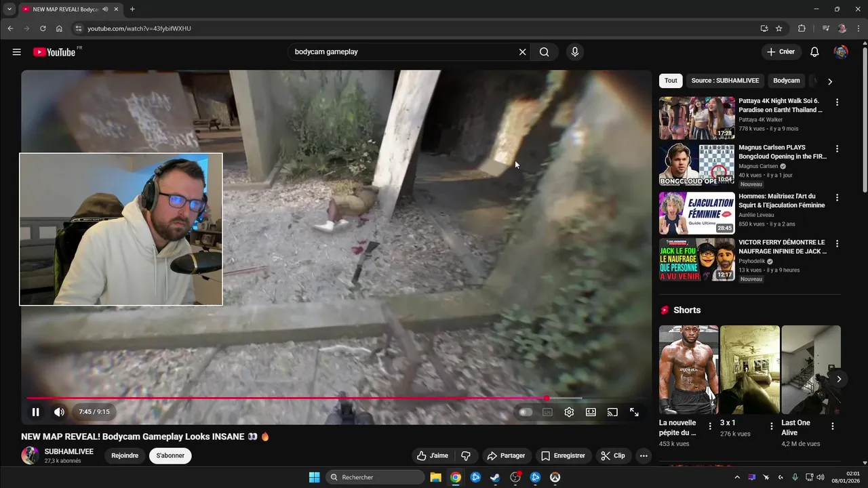Open the SUBHAMLIVEE channel avatar

click(30, 455)
